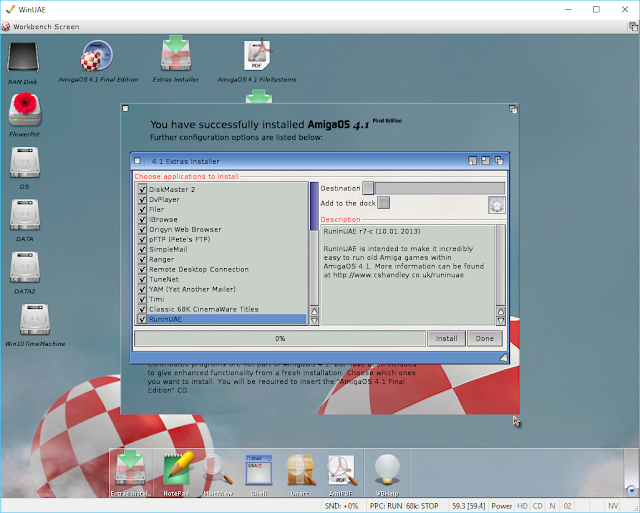The image size is (640, 513).
Task: Click depth gadget of background installation window
Action: point(513,109)
